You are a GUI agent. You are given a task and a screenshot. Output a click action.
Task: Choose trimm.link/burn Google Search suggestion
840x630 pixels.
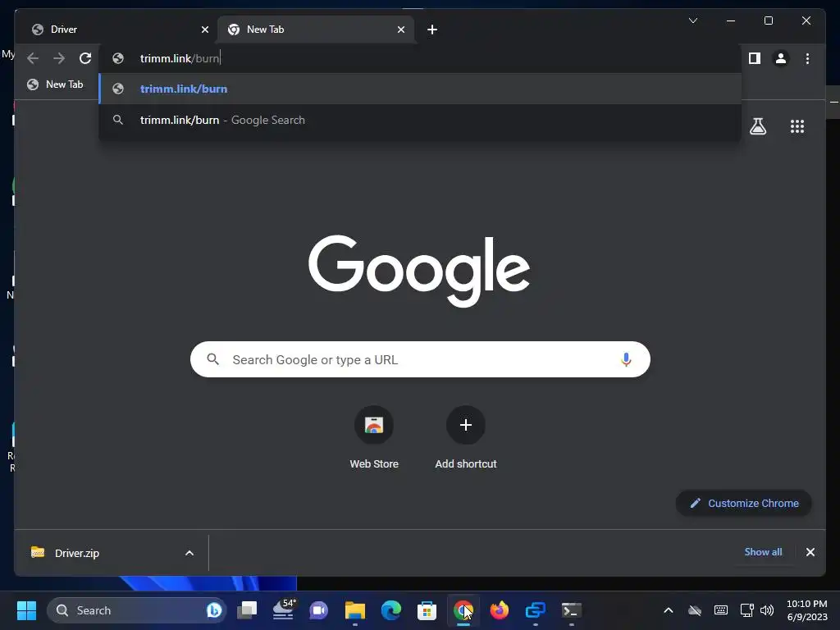tap(420, 120)
